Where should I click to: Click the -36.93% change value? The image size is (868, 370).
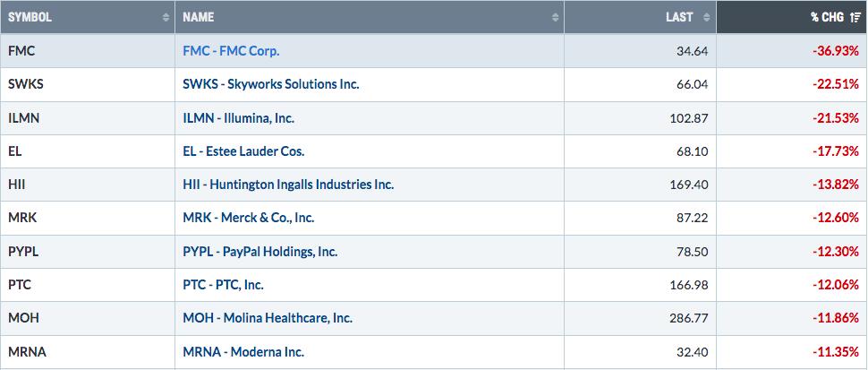[836, 51]
